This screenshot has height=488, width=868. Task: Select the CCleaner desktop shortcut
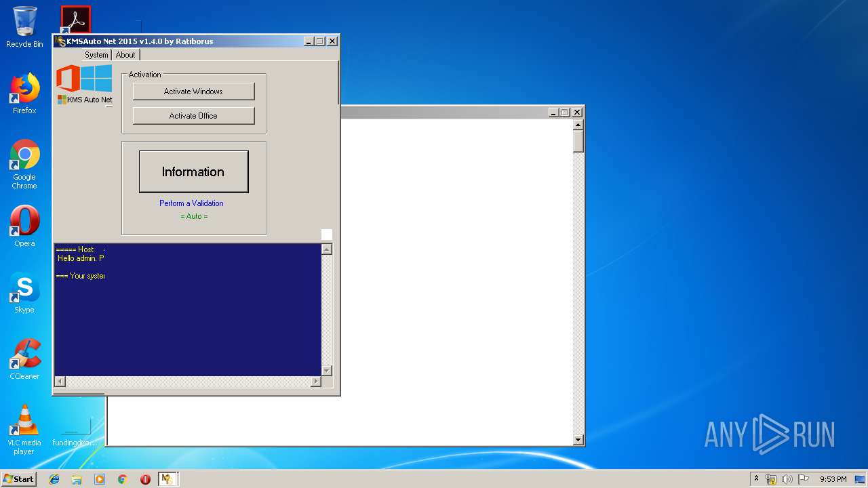24,359
